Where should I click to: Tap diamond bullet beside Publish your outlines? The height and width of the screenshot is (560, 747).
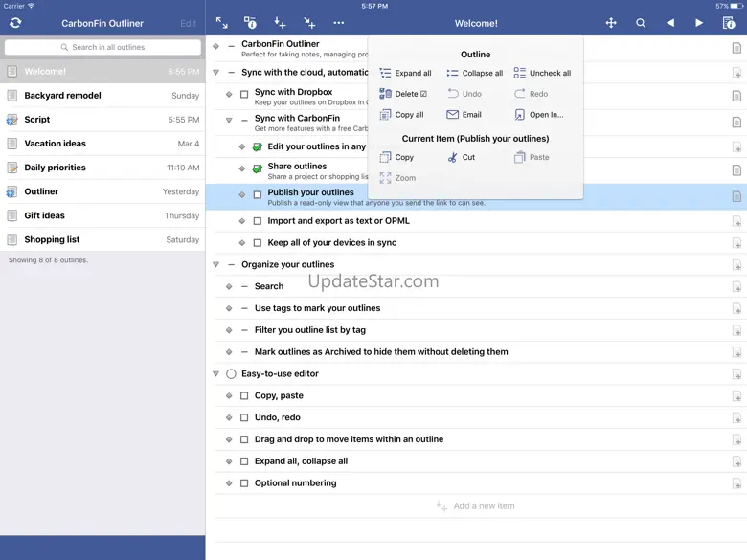pos(242,194)
